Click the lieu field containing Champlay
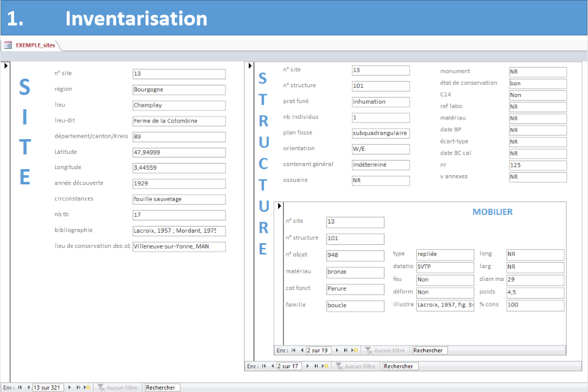 coord(179,105)
